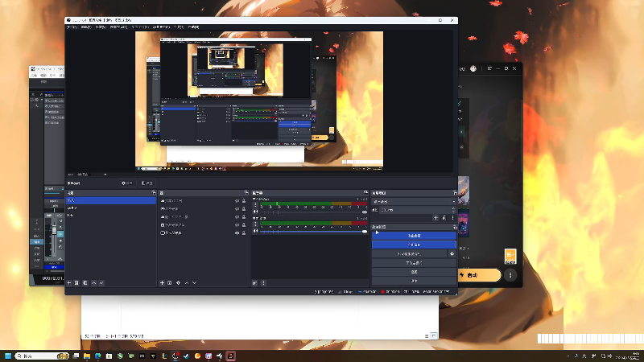This screenshot has height=362, width=644.
Task: Click the yellow launch button in right window
Action: pos(479,275)
